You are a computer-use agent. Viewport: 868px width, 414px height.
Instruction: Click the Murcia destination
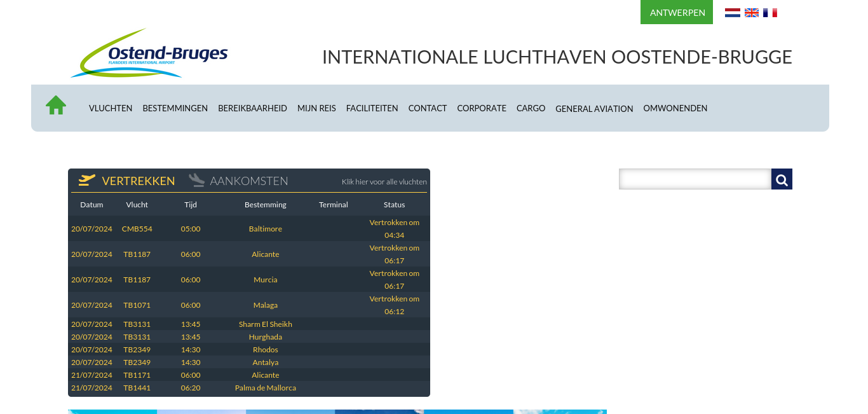[x=266, y=280]
